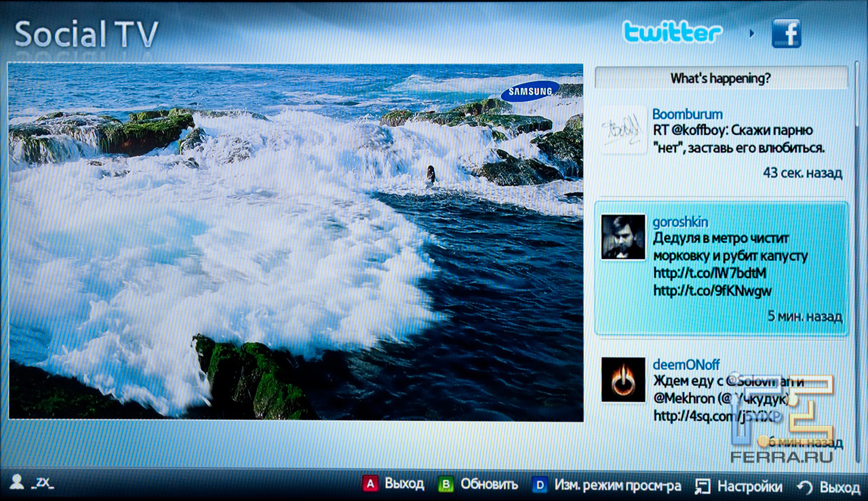Select the Boomburum username

(687, 114)
